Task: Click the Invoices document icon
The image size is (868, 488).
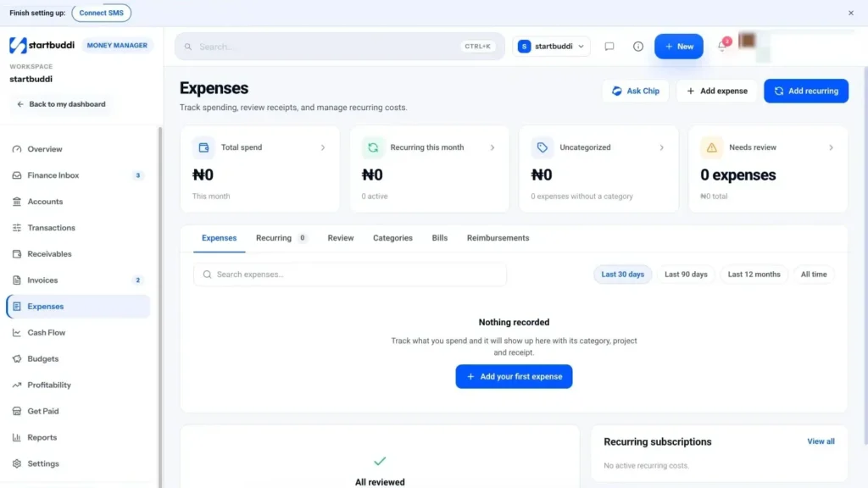Action: 17,280
